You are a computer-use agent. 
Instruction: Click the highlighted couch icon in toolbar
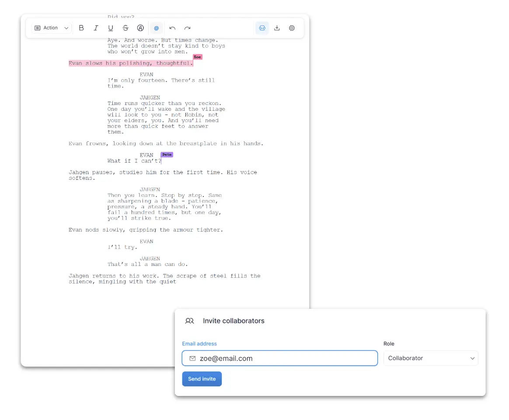point(262,28)
